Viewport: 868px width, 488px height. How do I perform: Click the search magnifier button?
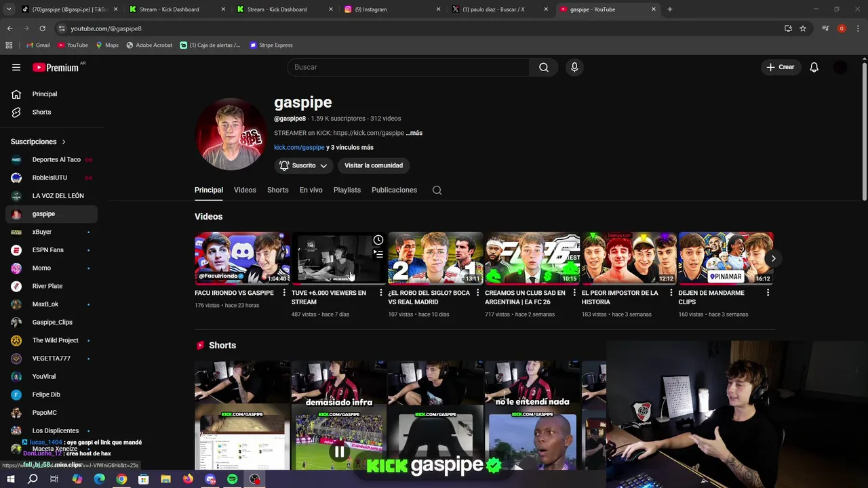pos(544,67)
